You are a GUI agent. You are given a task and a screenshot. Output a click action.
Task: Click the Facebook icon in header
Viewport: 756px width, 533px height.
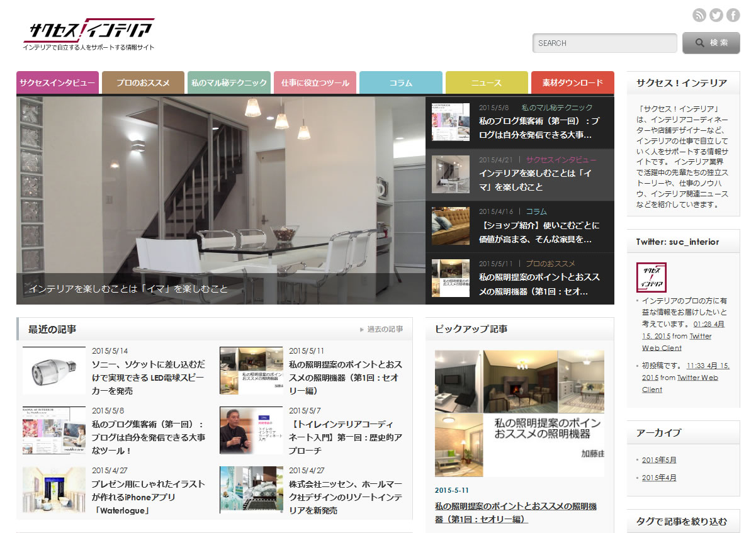[733, 16]
